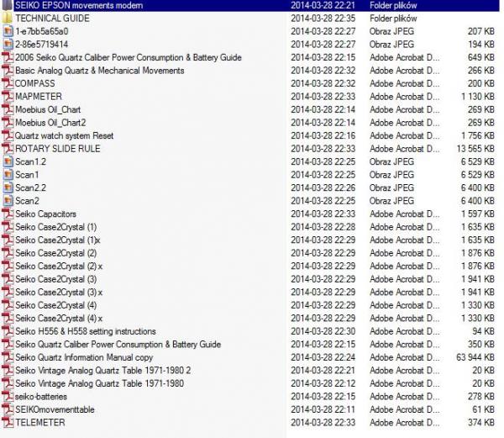Click Adobe Acrobat D... type in COMPASS row

[x=405, y=83]
